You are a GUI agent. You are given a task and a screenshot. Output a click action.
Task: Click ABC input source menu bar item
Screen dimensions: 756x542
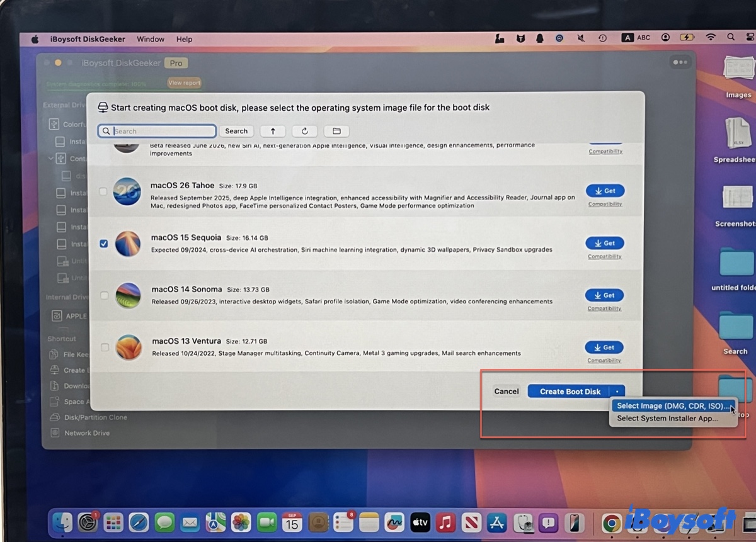tap(636, 38)
